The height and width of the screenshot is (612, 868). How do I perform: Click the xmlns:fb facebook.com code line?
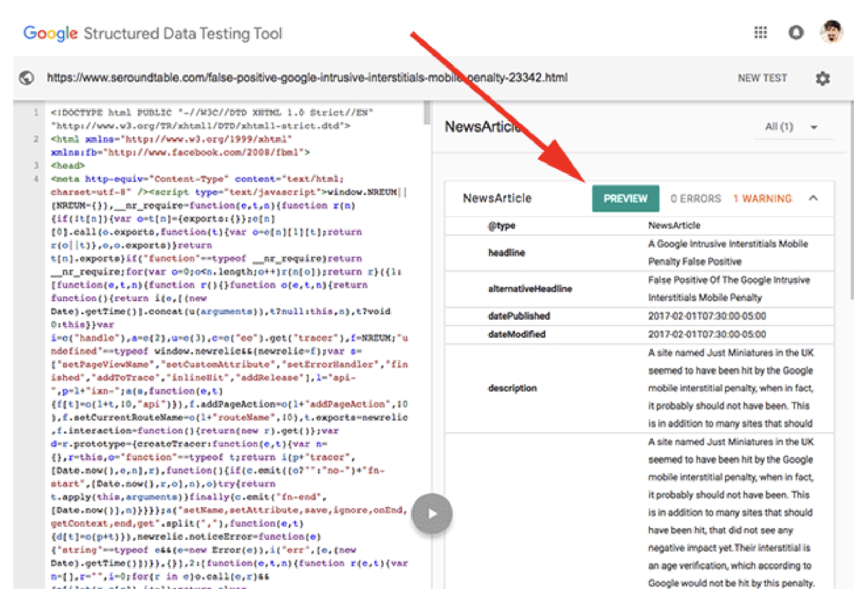(180, 152)
